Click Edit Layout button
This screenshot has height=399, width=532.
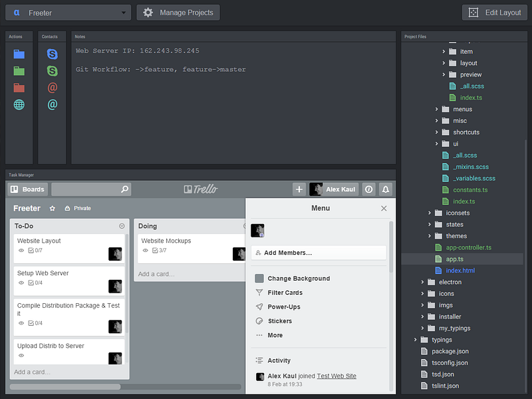[x=495, y=13]
